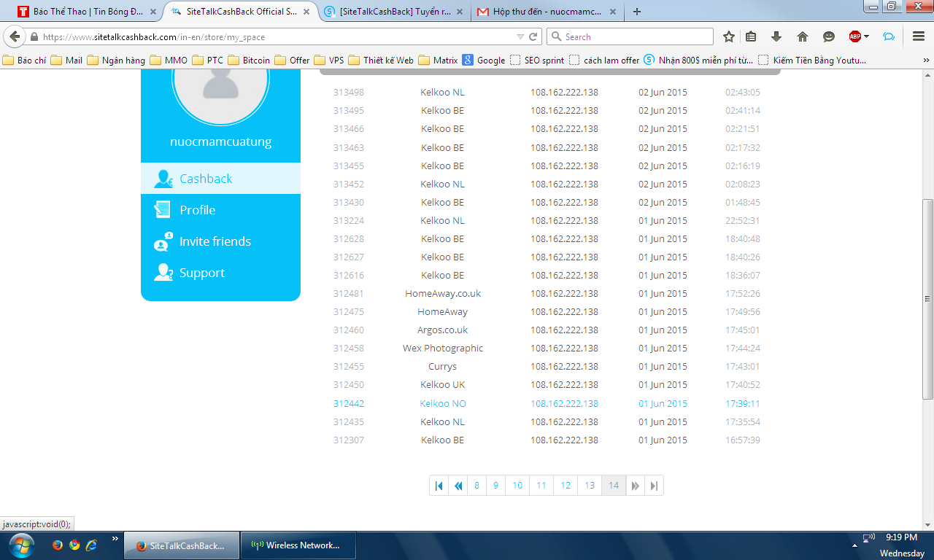Open the Downloads arrow icon
934x560 pixels.
(776, 37)
